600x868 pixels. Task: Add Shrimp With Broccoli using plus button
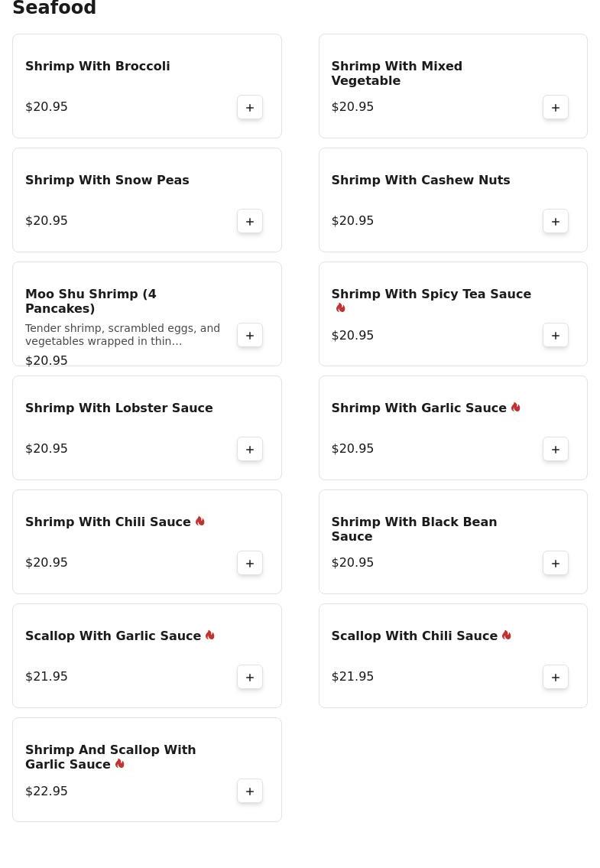point(250,108)
